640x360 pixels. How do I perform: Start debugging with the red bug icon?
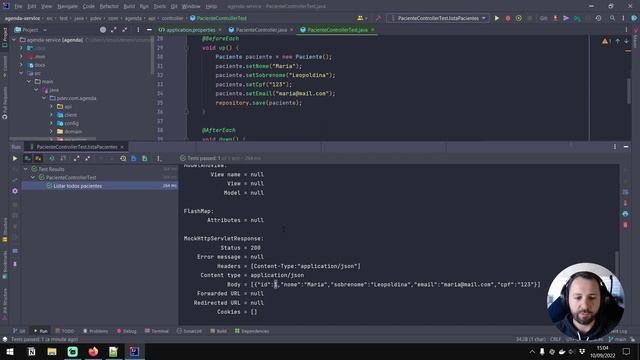tap(508, 18)
